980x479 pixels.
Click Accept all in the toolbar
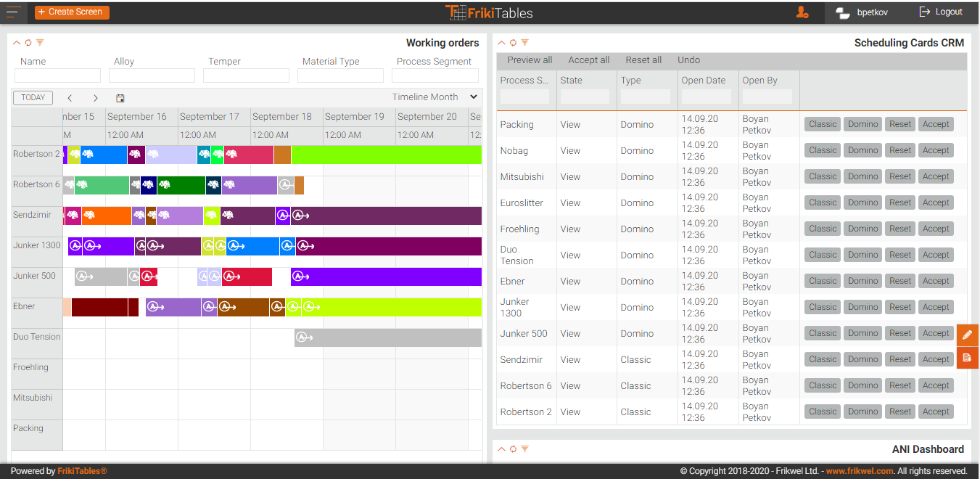[x=588, y=60]
